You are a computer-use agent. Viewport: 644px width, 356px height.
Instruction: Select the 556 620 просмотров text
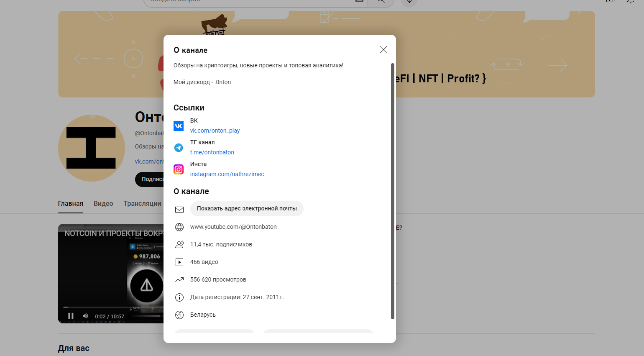[218, 279]
